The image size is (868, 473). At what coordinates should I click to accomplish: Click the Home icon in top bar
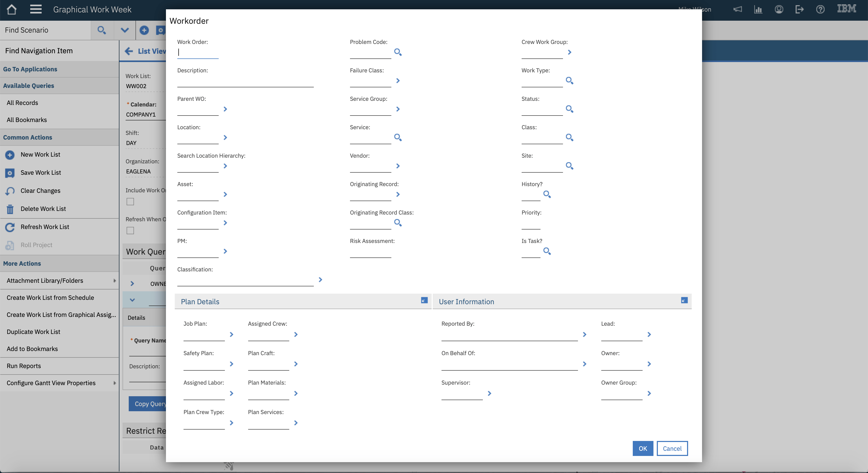pyautogui.click(x=11, y=9)
